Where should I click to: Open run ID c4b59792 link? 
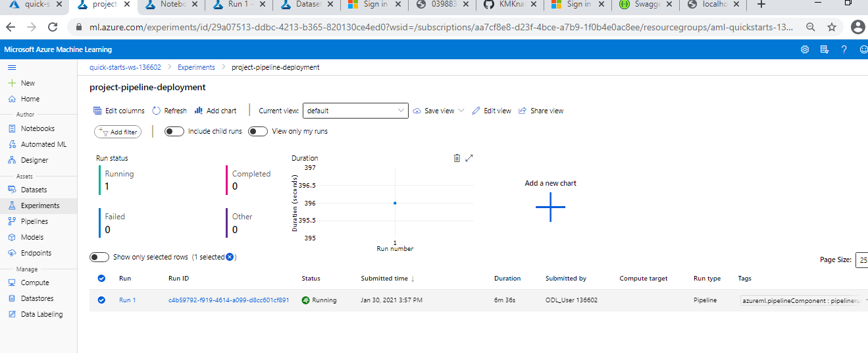(x=228, y=300)
